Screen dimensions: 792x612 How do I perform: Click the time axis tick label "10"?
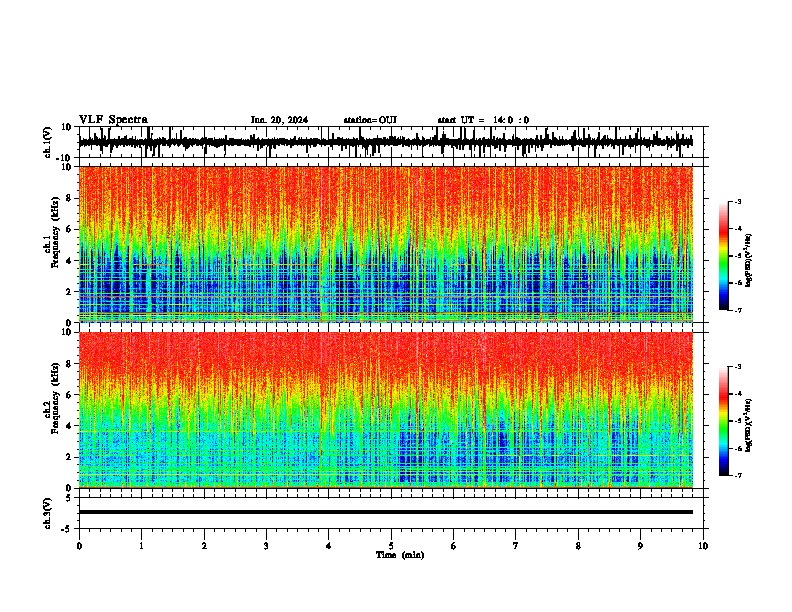[703, 546]
